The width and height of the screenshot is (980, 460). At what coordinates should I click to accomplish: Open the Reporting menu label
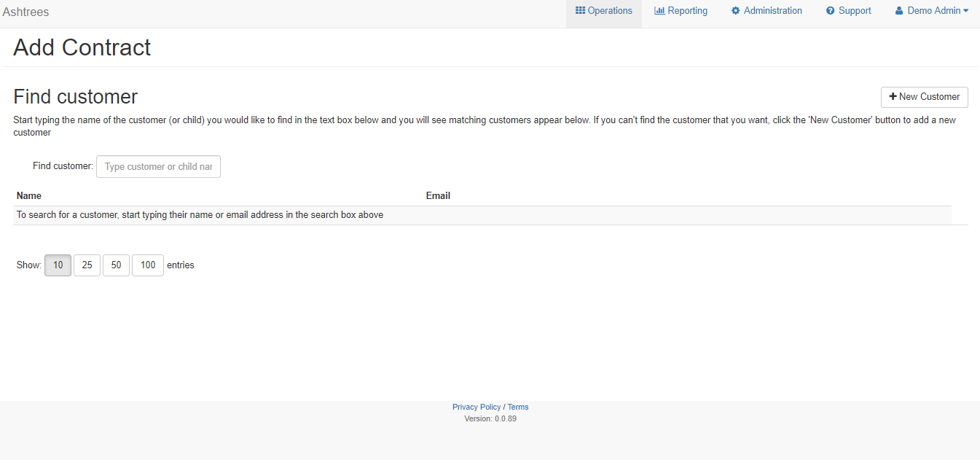click(687, 11)
